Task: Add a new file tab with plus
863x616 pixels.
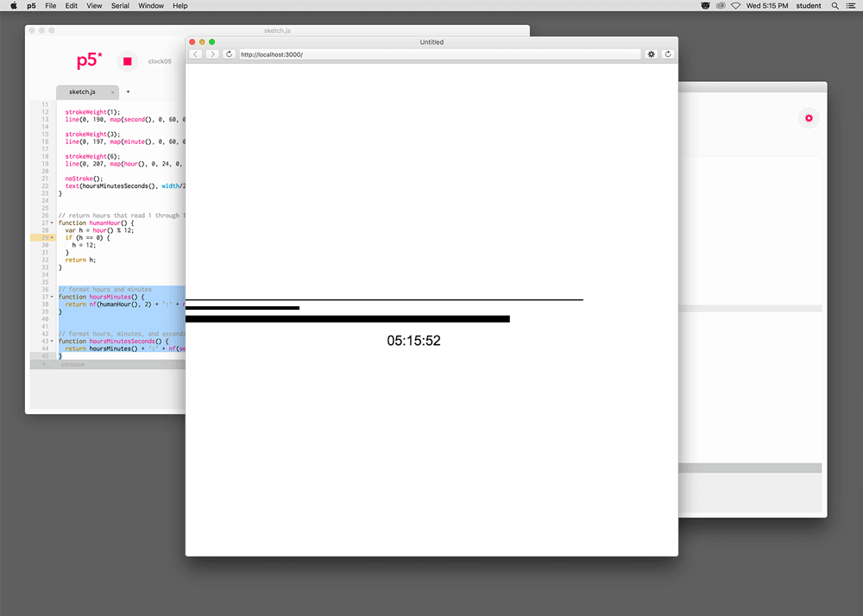Action: (129, 91)
